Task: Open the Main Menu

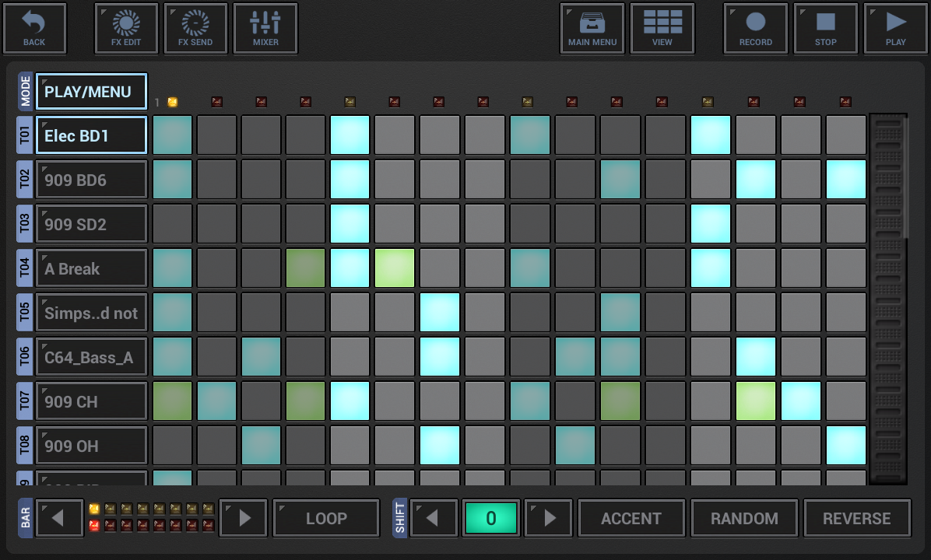Action: (x=592, y=29)
